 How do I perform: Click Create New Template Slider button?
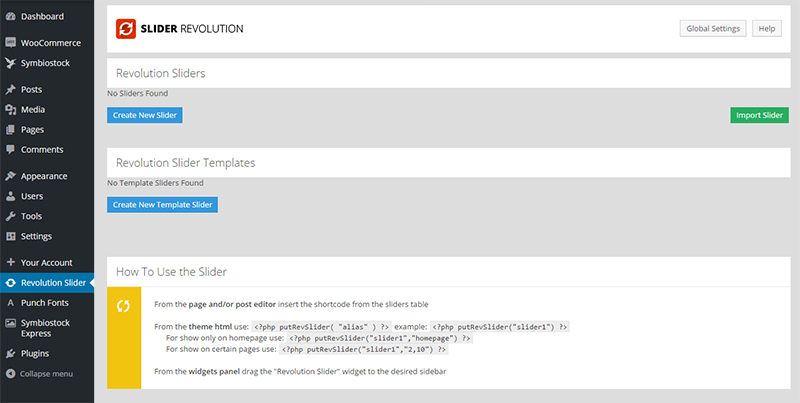pyautogui.click(x=162, y=205)
